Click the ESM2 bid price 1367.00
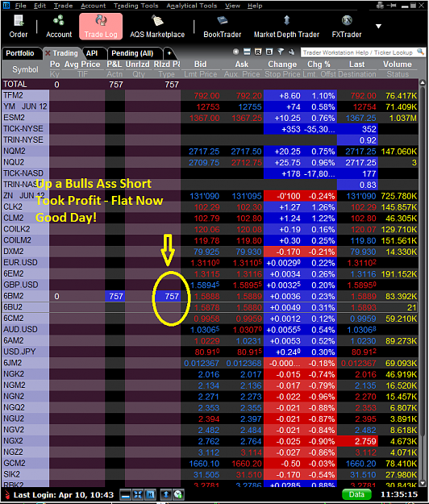 point(204,118)
